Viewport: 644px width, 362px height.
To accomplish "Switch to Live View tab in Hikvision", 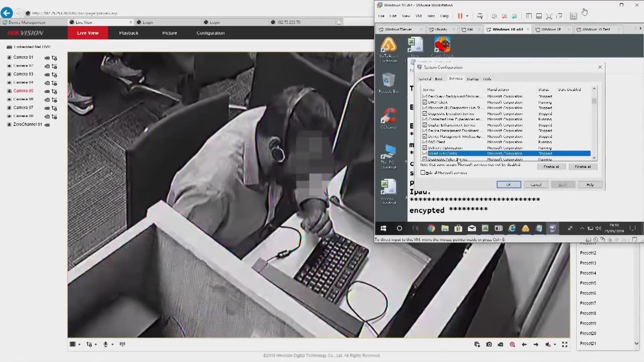I will click(88, 33).
